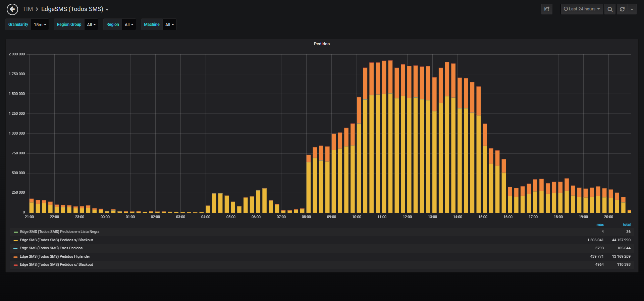This screenshot has width=644, height=301.
Task: Click the Lista Negra total value 36
Action: (x=628, y=232)
